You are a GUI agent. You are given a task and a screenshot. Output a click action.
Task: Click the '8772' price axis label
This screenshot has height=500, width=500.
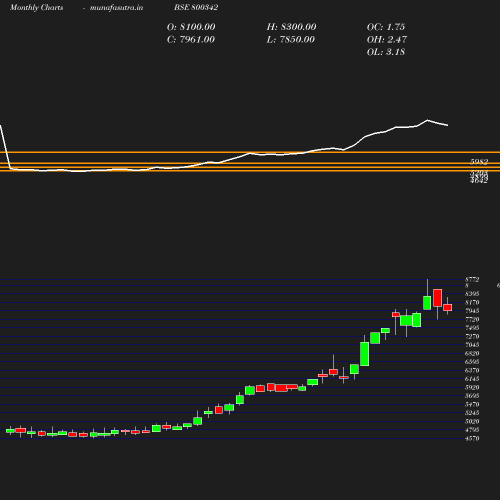(x=472, y=280)
